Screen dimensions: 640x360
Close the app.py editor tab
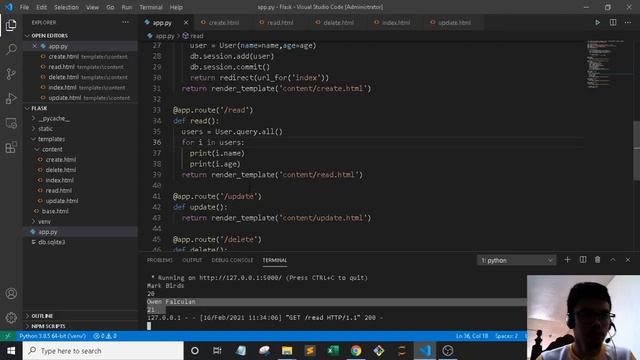tap(186, 22)
